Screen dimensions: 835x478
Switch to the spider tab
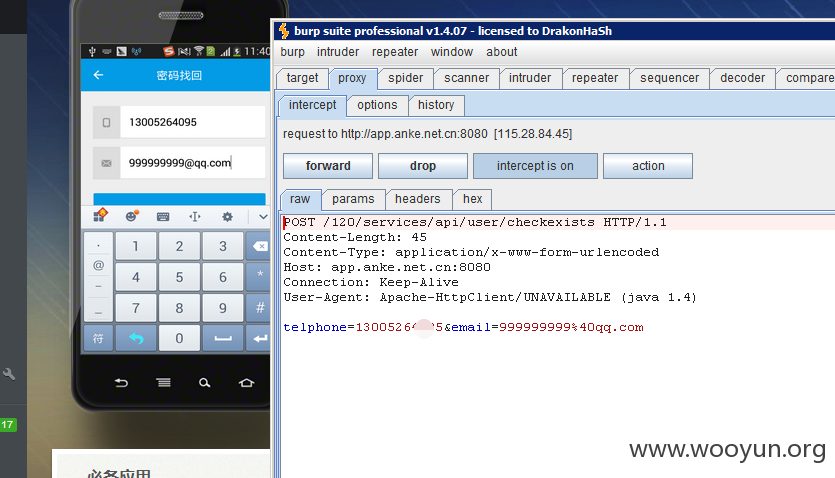pos(405,78)
